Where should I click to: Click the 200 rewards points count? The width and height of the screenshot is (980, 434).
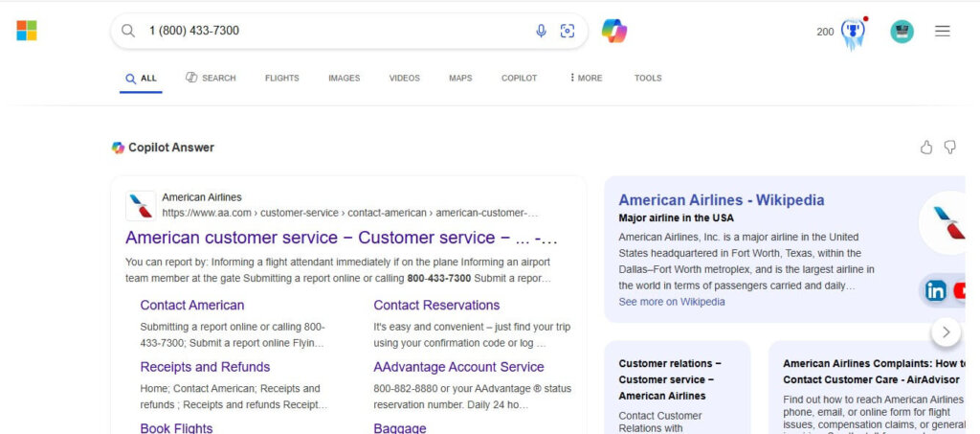tap(825, 32)
